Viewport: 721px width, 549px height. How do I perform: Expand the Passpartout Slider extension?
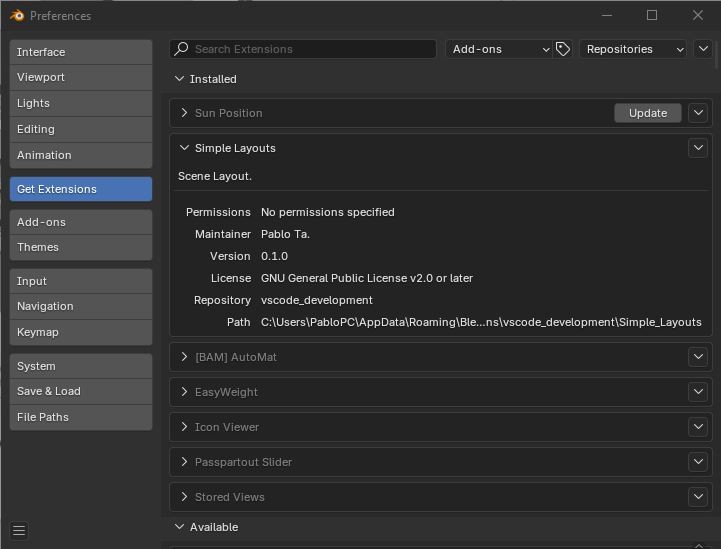click(184, 462)
